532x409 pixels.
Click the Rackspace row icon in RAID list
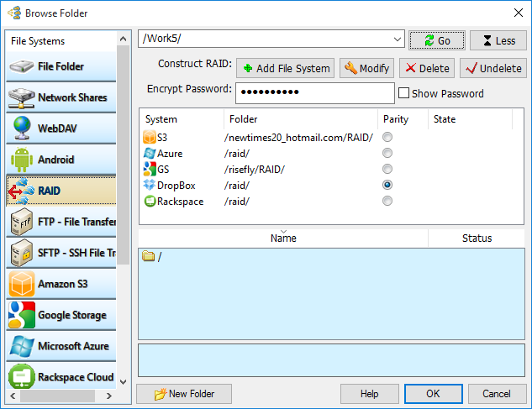pos(150,201)
